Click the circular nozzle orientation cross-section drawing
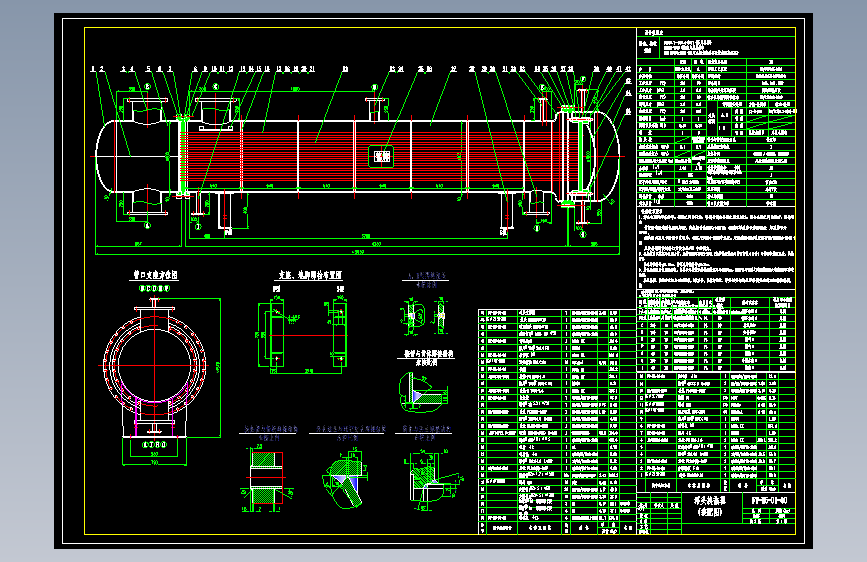The width and height of the screenshot is (867, 562). 155,366
